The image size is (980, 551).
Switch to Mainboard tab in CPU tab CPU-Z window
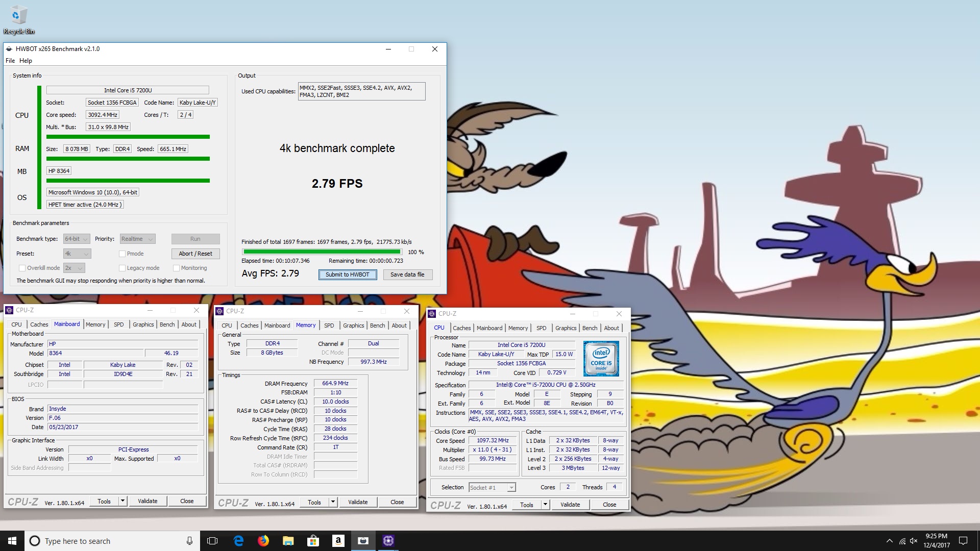tap(489, 328)
